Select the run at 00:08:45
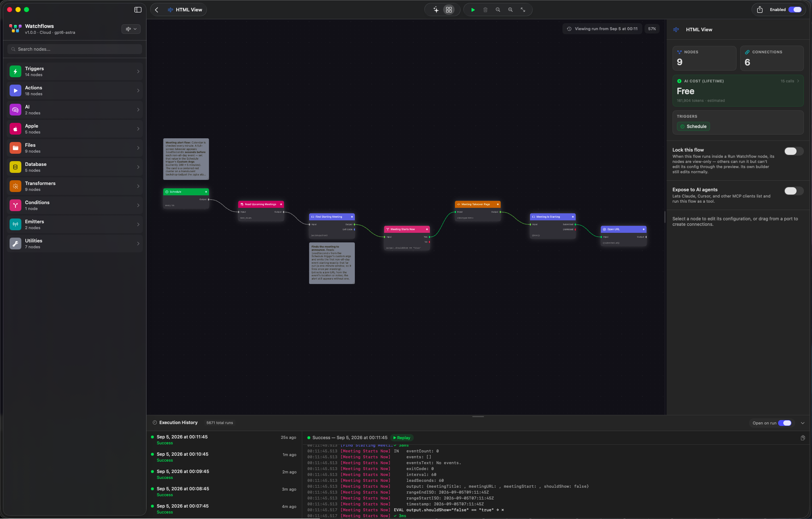This screenshot has width=812, height=519. (x=224, y=492)
